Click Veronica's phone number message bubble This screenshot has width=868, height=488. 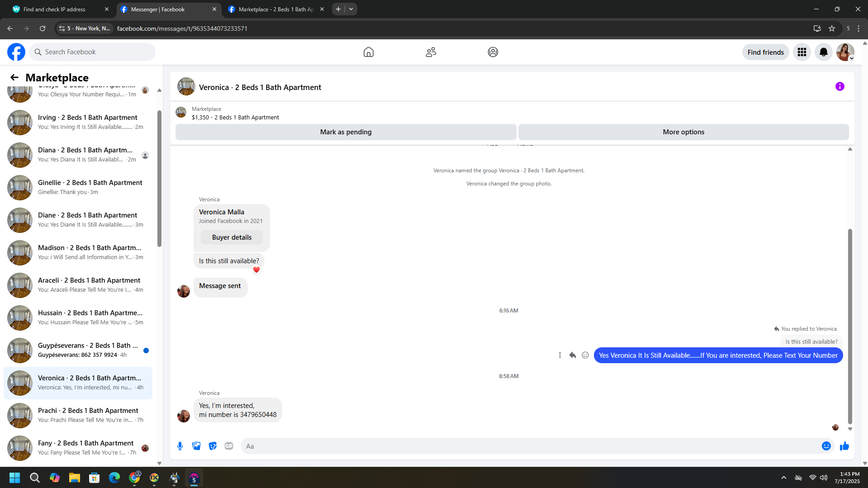click(x=238, y=410)
